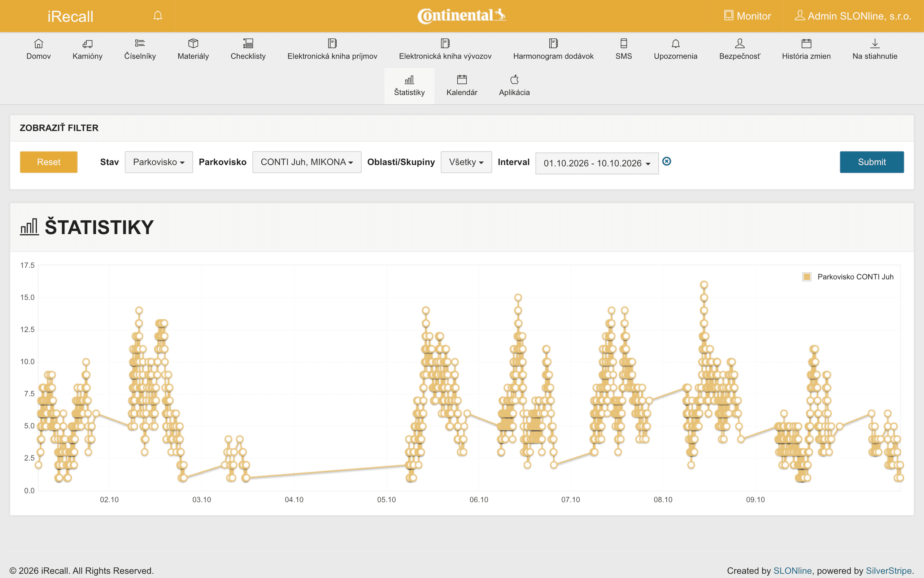The height and width of the screenshot is (578, 924).
Task: Expand the CONTI Juh, MIKONA dropdown
Action: [306, 162]
